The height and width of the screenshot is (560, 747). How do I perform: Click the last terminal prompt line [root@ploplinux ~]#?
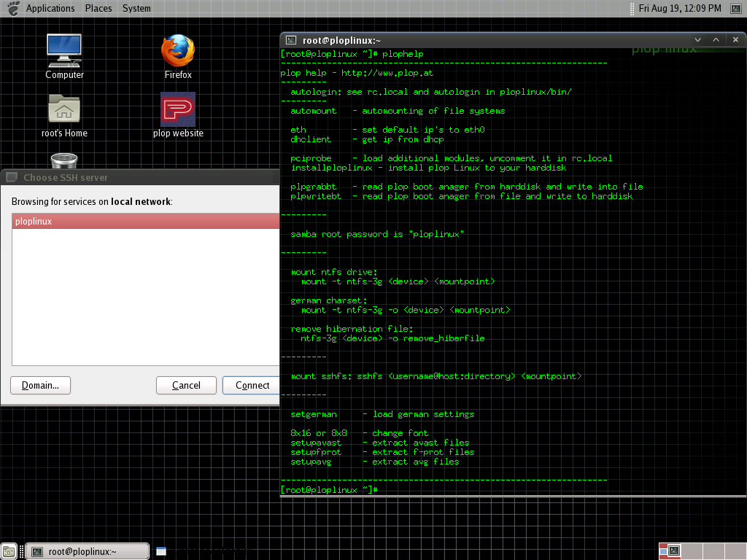click(x=329, y=490)
